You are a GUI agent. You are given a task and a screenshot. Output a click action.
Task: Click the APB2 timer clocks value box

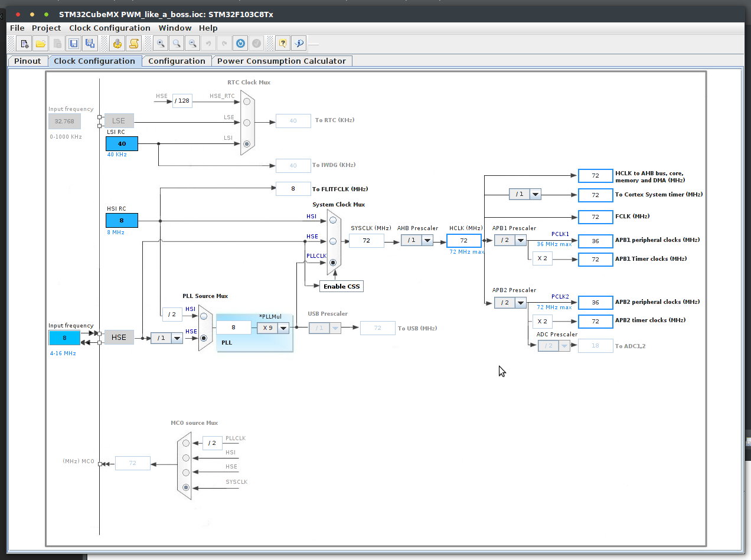(x=596, y=321)
